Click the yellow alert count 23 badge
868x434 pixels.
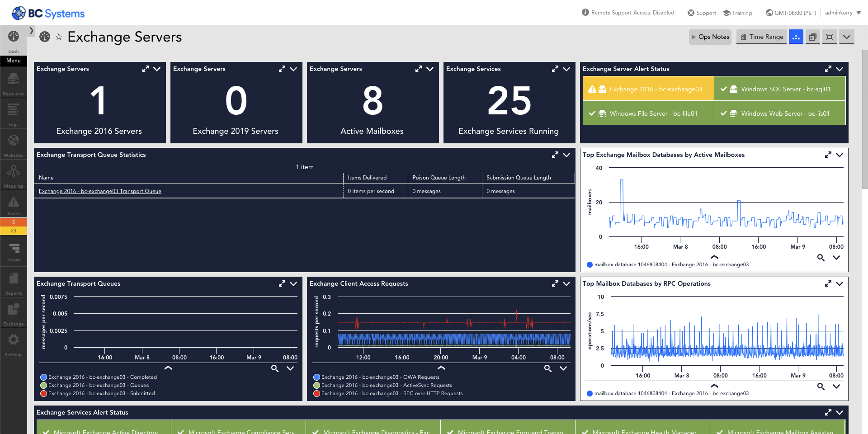14,231
